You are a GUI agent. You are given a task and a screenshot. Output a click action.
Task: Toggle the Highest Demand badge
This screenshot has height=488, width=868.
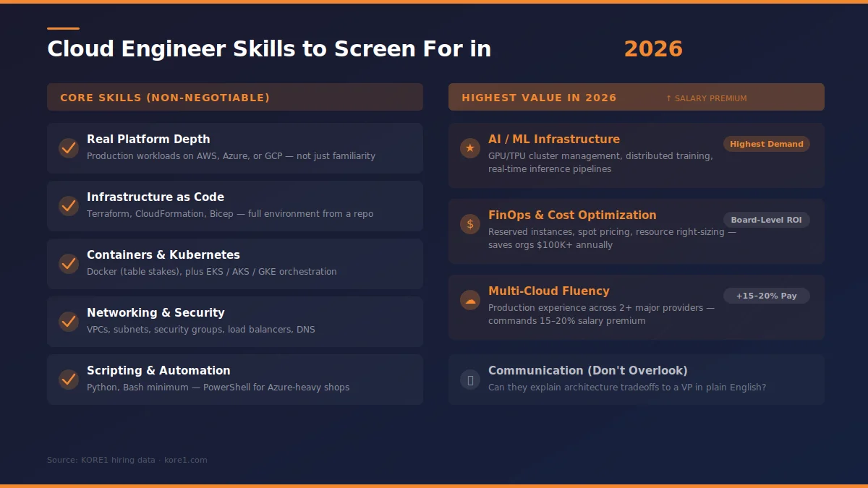click(x=766, y=144)
